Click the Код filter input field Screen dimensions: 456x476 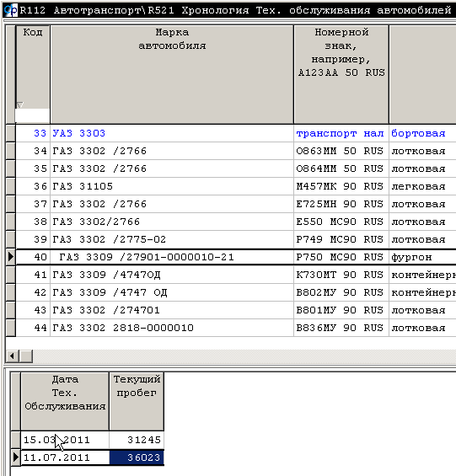point(33,115)
